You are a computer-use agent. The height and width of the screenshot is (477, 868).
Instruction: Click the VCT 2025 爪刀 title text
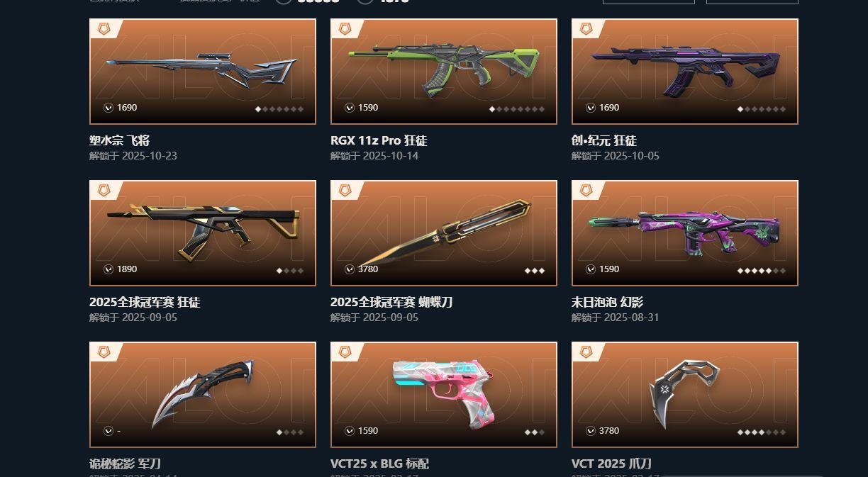[611, 464]
